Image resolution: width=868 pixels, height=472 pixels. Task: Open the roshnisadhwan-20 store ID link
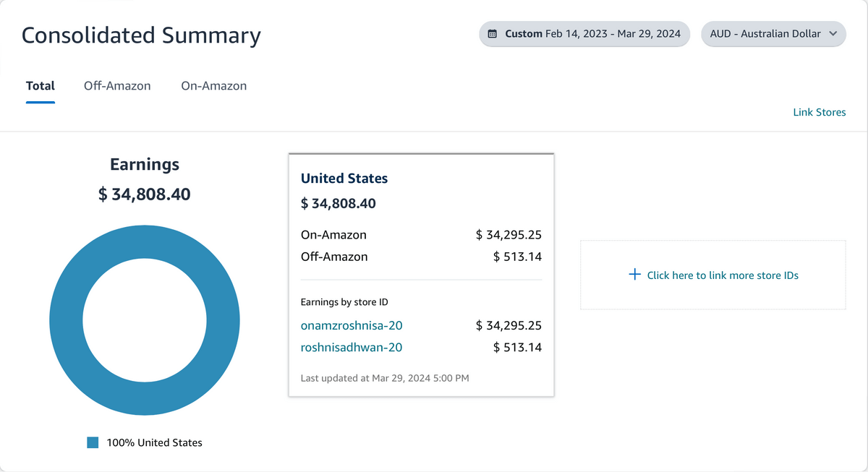[352, 347]
